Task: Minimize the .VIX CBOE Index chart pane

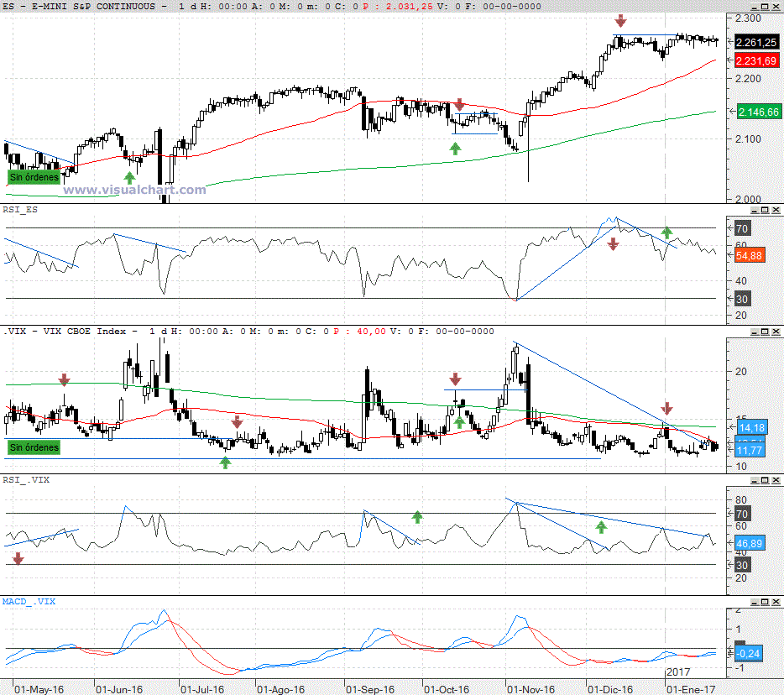Action: coord(755,332)
